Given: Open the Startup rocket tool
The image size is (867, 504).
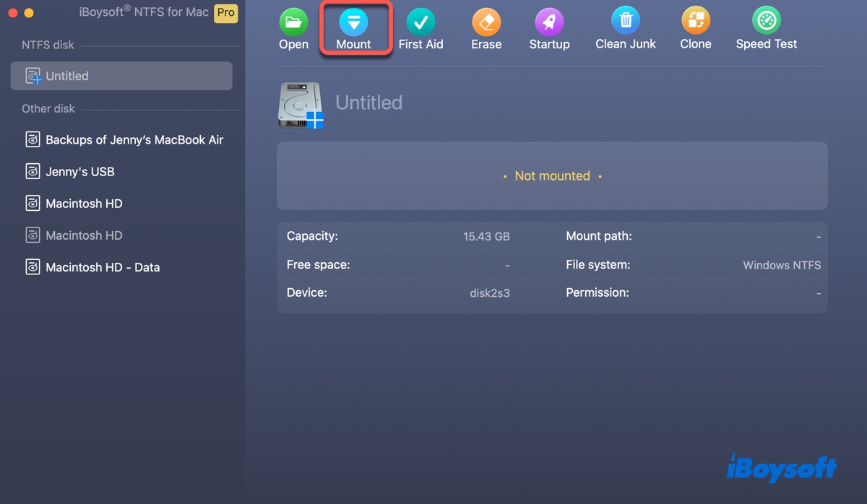Looking at the screenshot, I should coord(549,22).
